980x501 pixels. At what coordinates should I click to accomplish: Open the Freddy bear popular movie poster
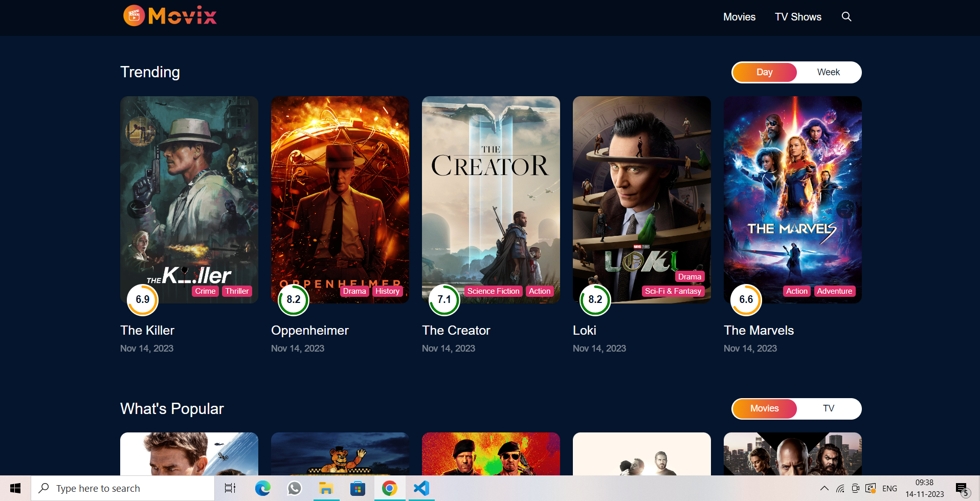coord(340,454)
